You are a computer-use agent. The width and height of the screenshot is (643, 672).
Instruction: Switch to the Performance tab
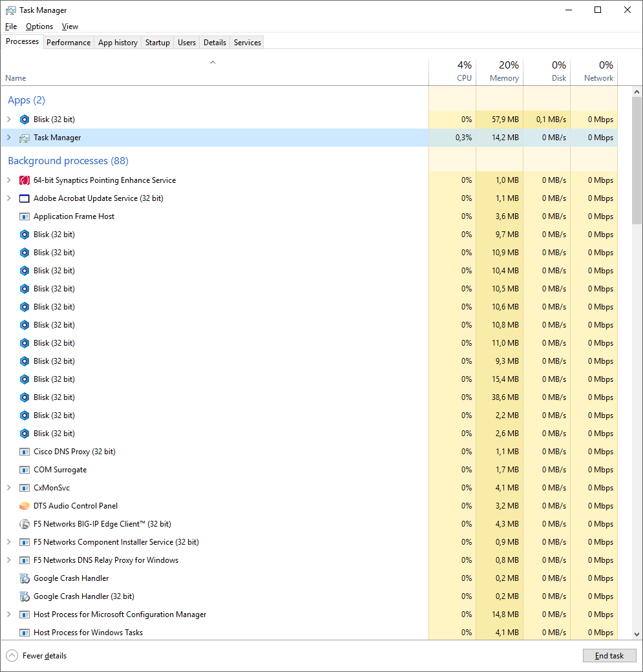coord(69,42)
